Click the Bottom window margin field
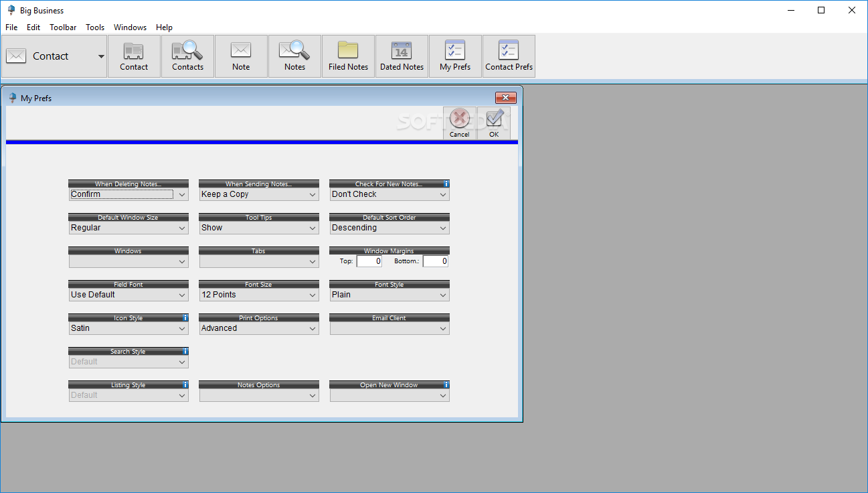 (436, 261)
